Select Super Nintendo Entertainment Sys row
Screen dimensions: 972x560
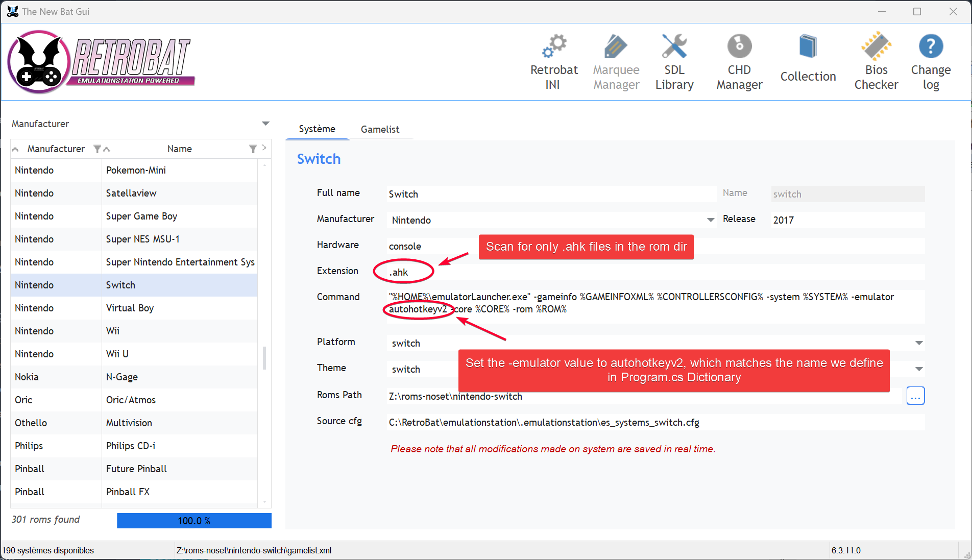[134, 262]
